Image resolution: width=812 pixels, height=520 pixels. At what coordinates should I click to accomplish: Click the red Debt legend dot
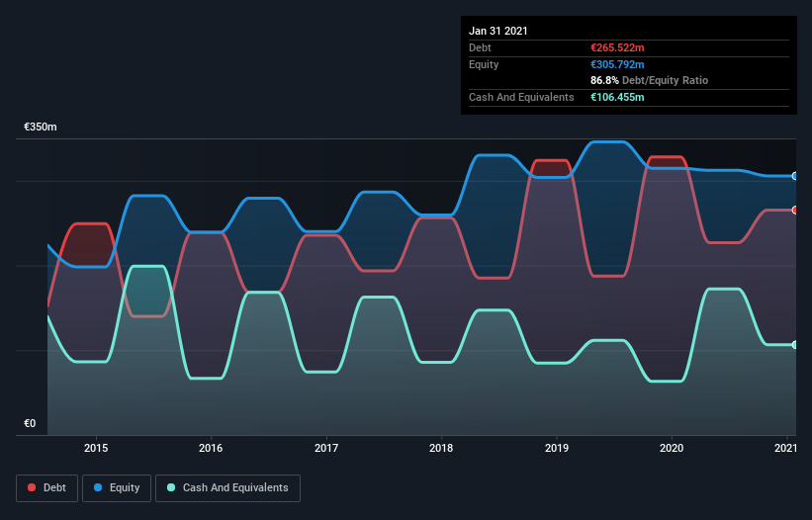coord(32,487)
